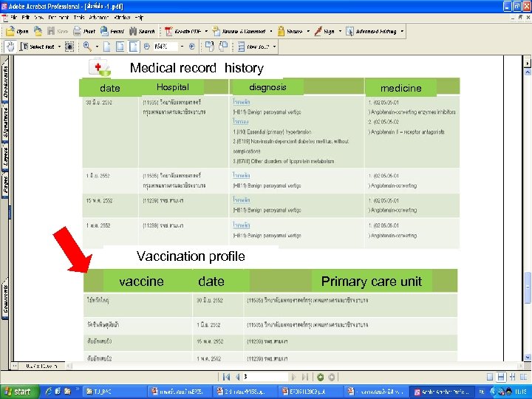Go to next page button
532x399 pixels.
pyautogui.click(x=294, y=377)
